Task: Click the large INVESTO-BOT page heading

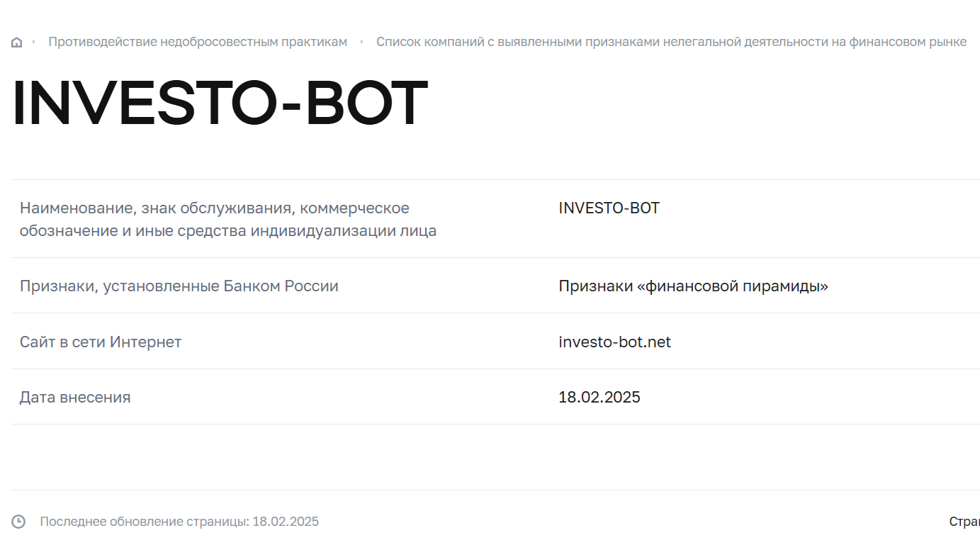Action: 220,104
